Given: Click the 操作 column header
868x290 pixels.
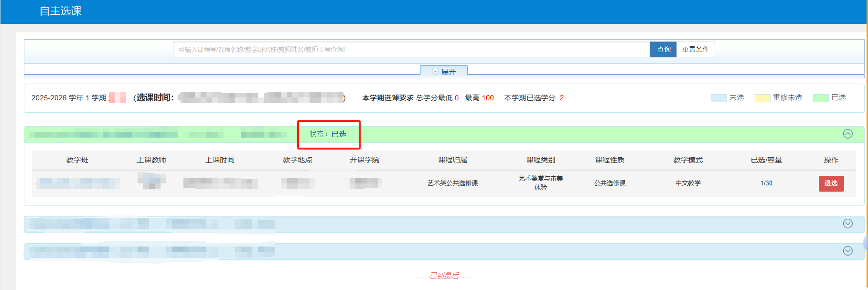Looking at the screenshot, I should (x=831, y=160).
